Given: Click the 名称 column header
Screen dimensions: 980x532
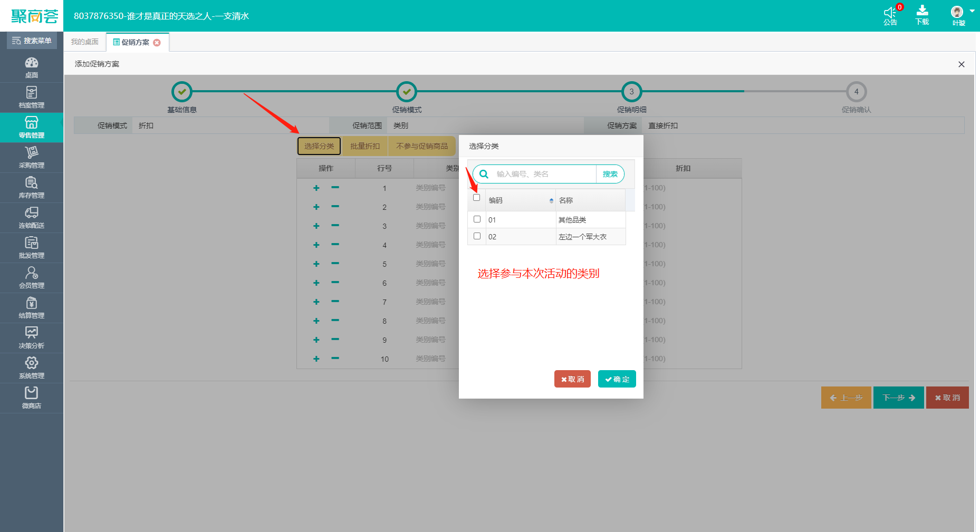Looking at the screenshot, I should tap(591, 200).
